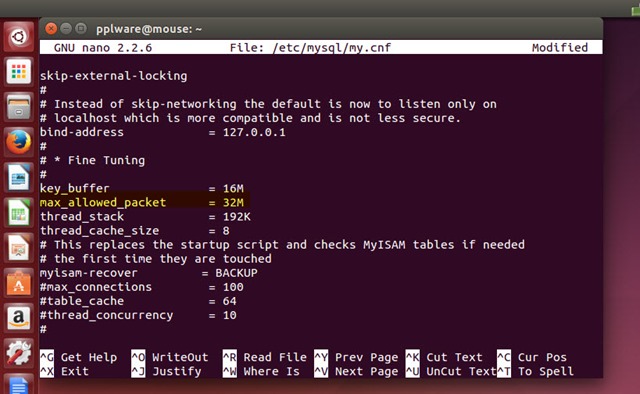Click the ^V Next Page shortcut
Screen dimensions: 640x394
pyautogui.click(x=356, y=372)
